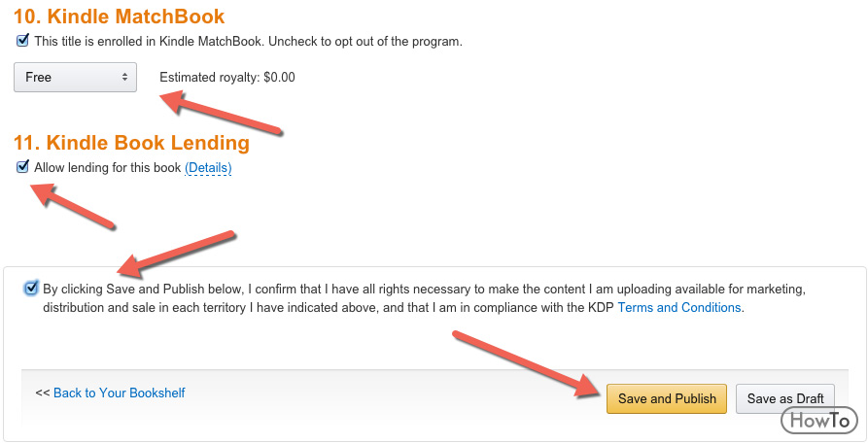Screen dimensions: 868x444
Task: Toggle the Allow lending checkbox
Action: 22,167
